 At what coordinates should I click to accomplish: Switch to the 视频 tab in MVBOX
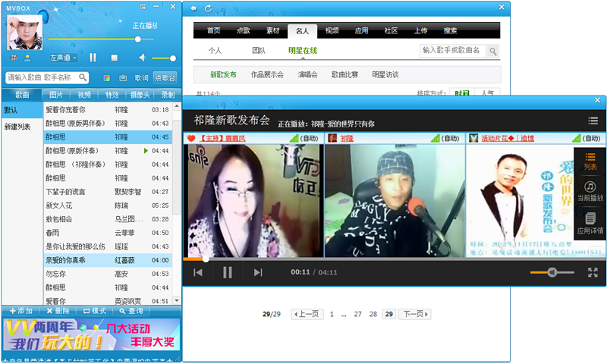pyautogui.click(x=84, y=95)
